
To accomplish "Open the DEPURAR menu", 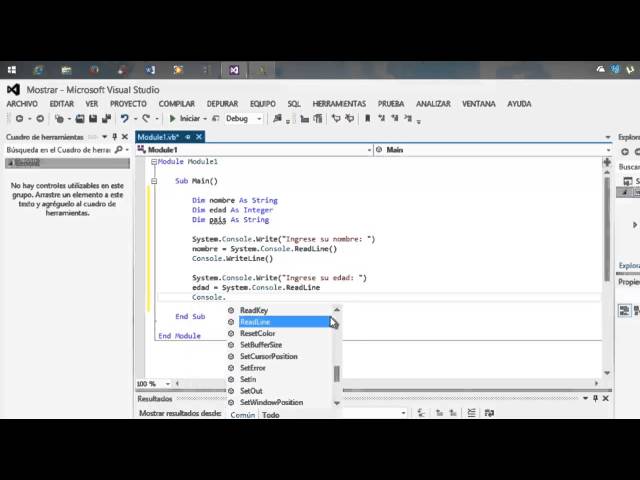I will point(222,104).
